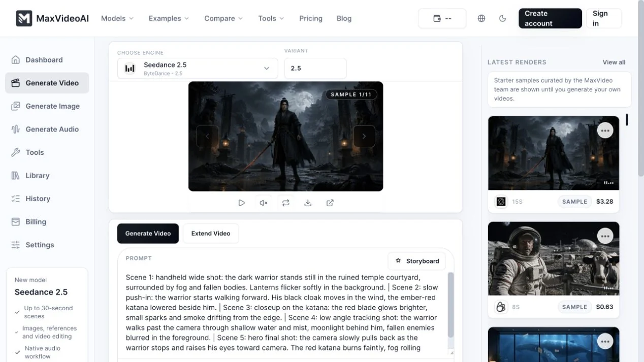Click the Storyboard button

417,261
